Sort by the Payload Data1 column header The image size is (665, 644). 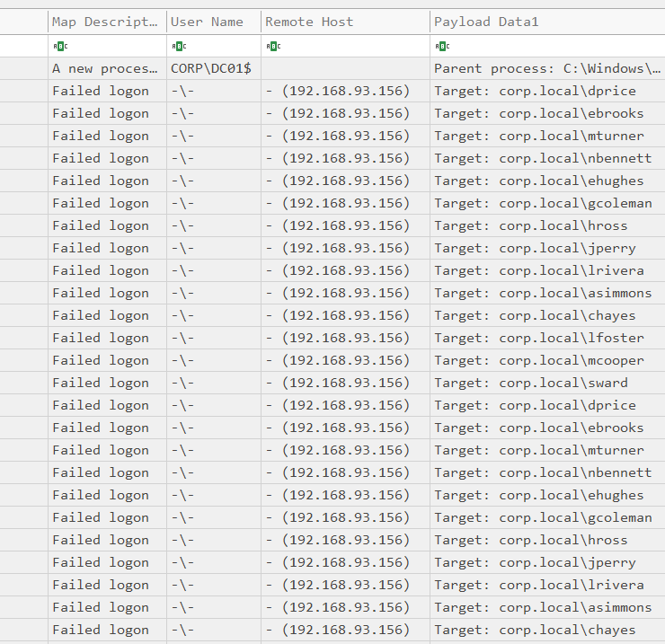coord(547,22)
